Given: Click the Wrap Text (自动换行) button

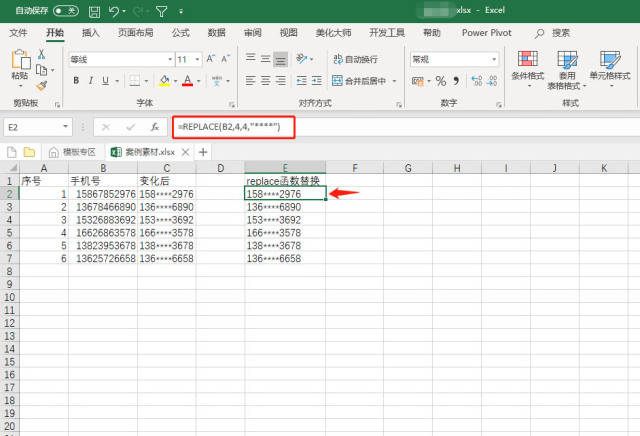Looking at the screenshot, I should (x=356, y=59).
